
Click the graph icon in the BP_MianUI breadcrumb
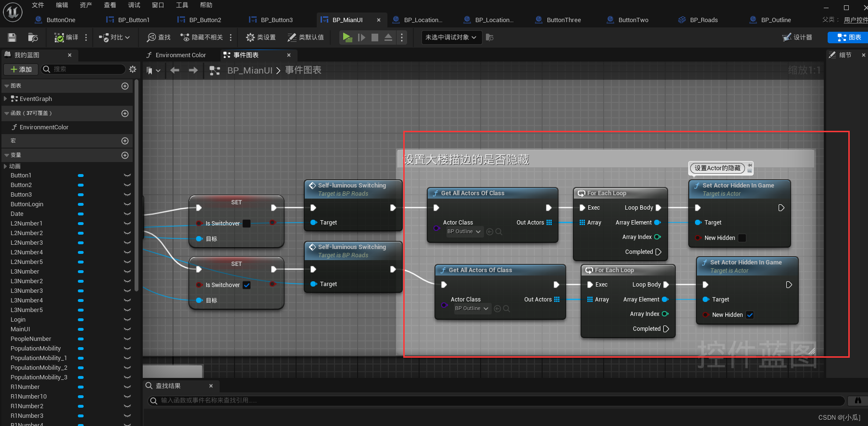click(x=215, y=71)
